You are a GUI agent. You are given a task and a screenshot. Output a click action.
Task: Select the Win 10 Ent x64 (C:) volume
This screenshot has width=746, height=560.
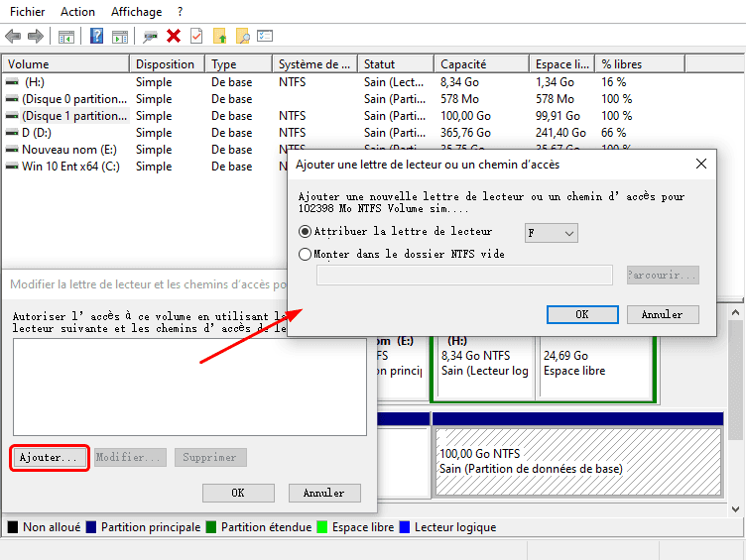click(x=70, y=167)
